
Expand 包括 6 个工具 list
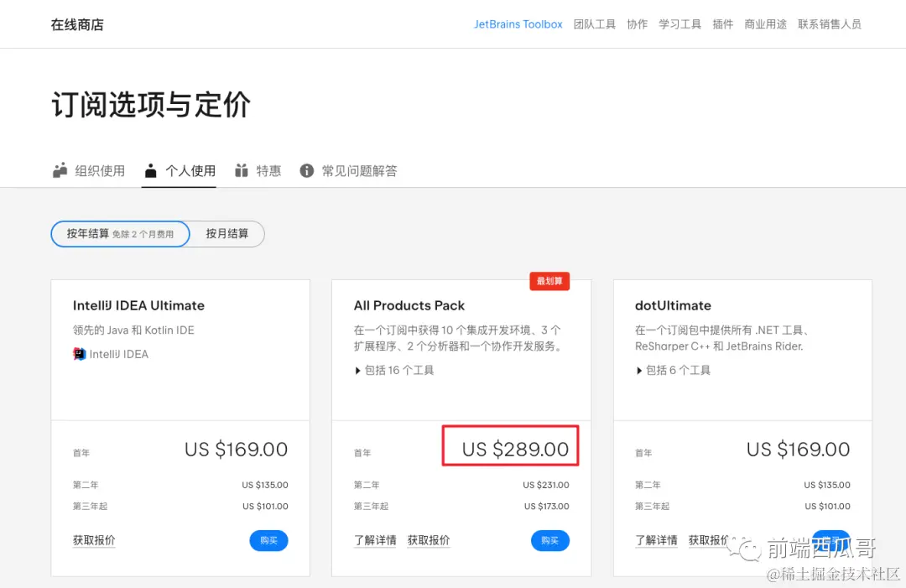(678, 369)
